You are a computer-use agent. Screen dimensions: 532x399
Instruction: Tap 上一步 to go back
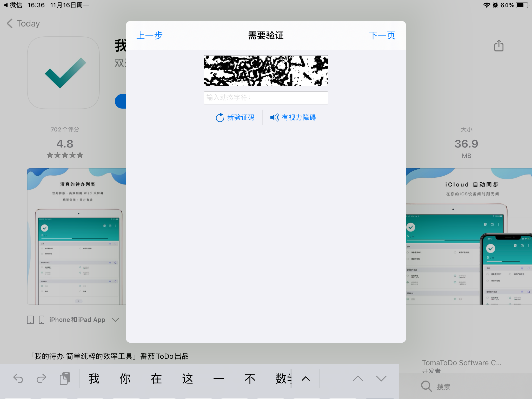(149, 35)
